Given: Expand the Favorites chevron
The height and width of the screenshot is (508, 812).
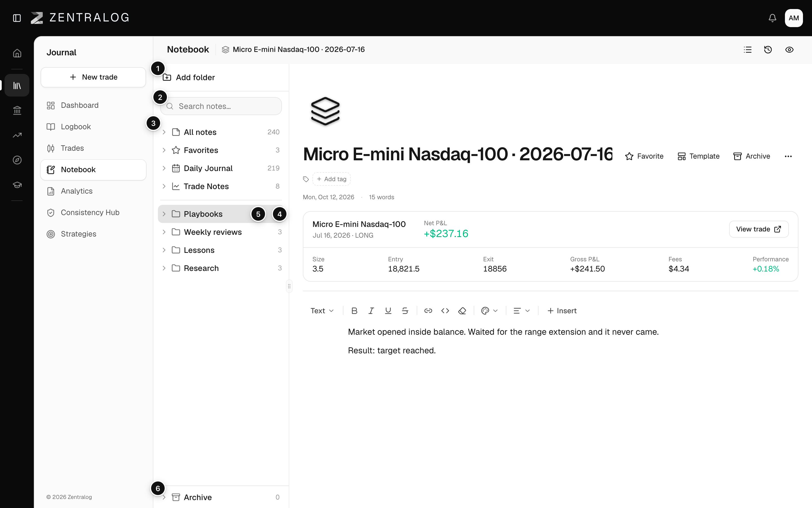Looking at the screenshot, I should click(164, 150).
